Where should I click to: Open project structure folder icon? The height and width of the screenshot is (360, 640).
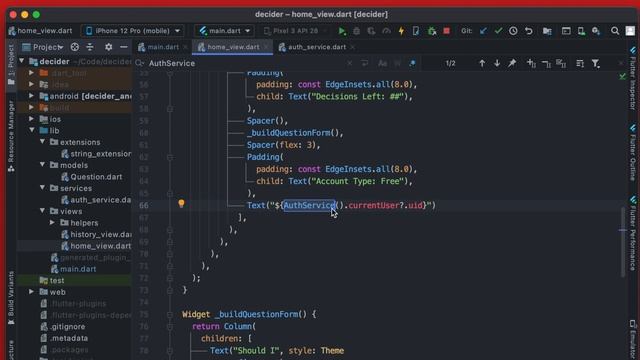547,31
